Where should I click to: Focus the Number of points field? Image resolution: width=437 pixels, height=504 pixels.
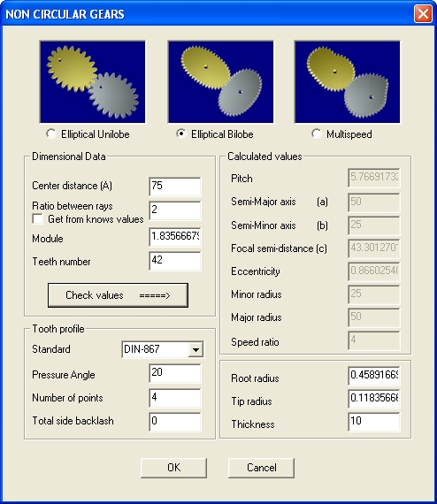coord(175,398)
